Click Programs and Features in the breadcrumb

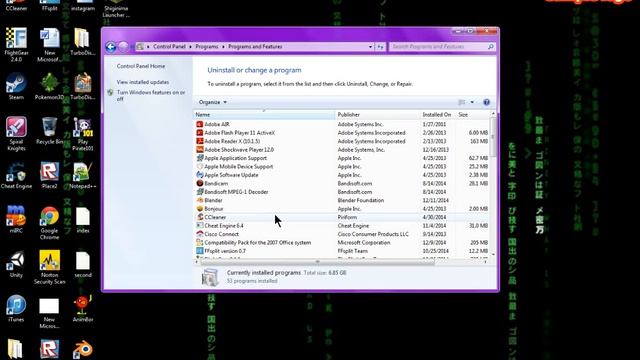[255, 47]
